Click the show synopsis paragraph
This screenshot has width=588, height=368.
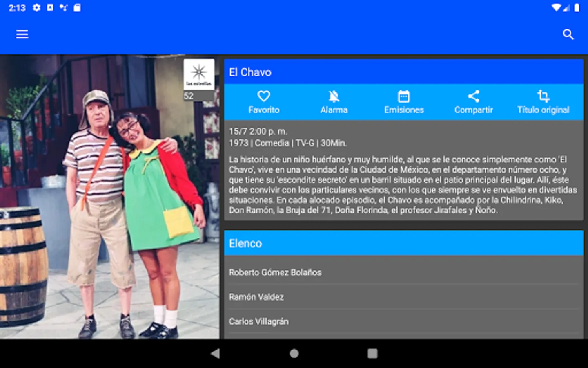pos(403,185)
